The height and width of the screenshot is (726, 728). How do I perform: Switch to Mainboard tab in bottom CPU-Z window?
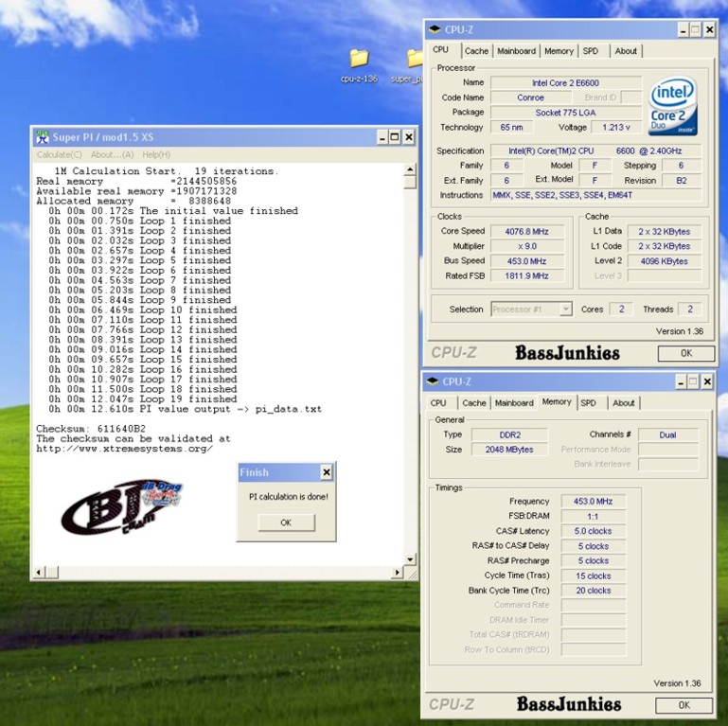click(x=514, y=403)
